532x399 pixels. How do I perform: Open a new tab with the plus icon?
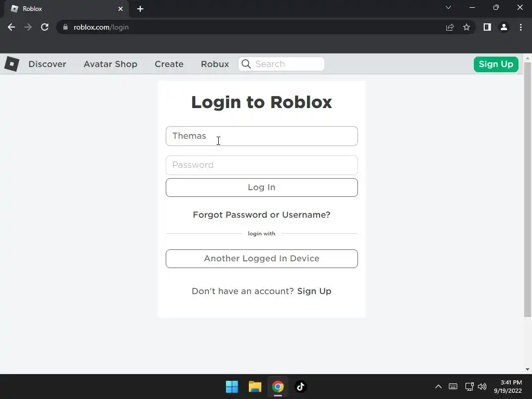(140, 9)
